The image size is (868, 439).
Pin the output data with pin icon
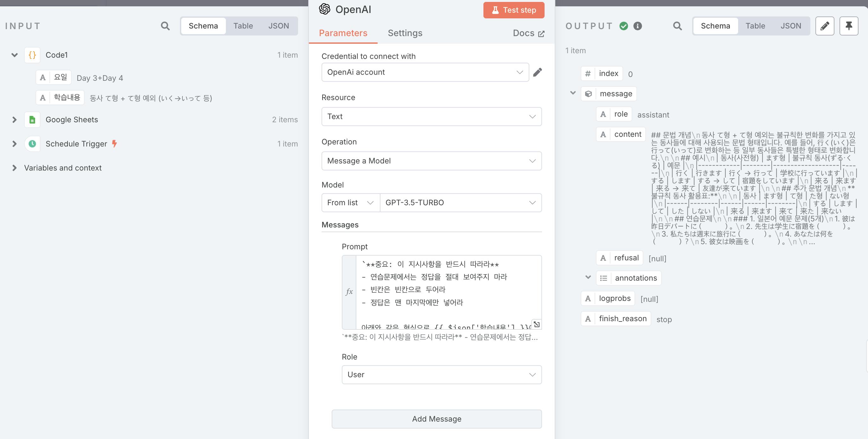pyautogui.click(x=849, y=26)
